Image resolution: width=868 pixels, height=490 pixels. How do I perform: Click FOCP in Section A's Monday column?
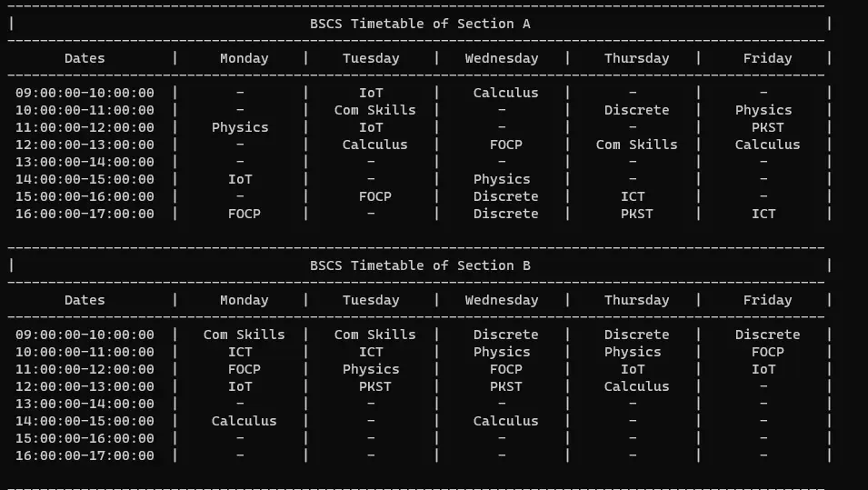(x=244, y=214)
